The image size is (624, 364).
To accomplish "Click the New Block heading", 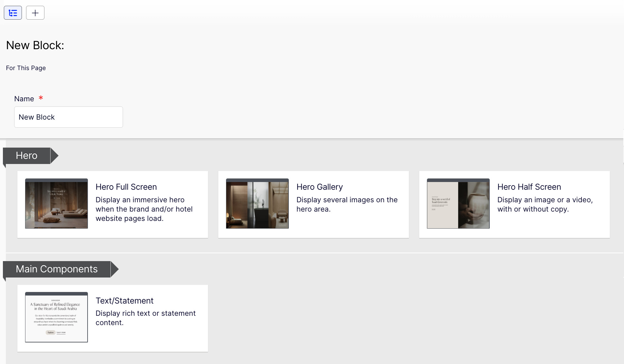I will coord(35,45).
